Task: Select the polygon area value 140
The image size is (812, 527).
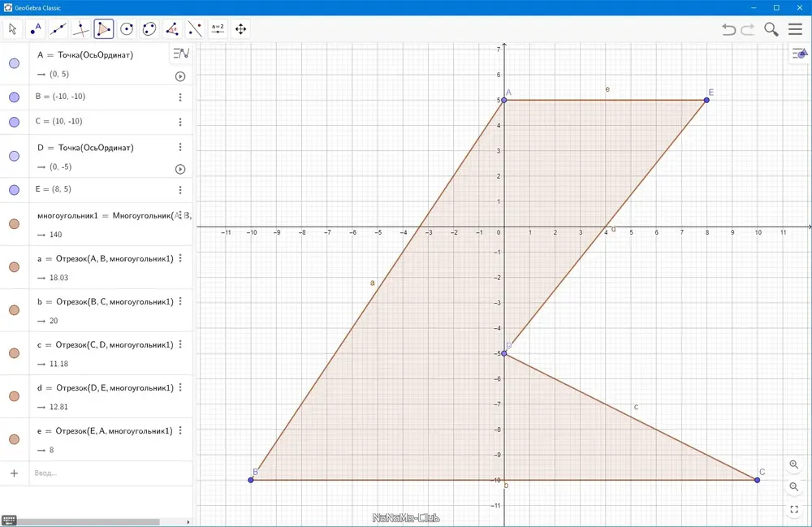Action: (x=56, y=235)
